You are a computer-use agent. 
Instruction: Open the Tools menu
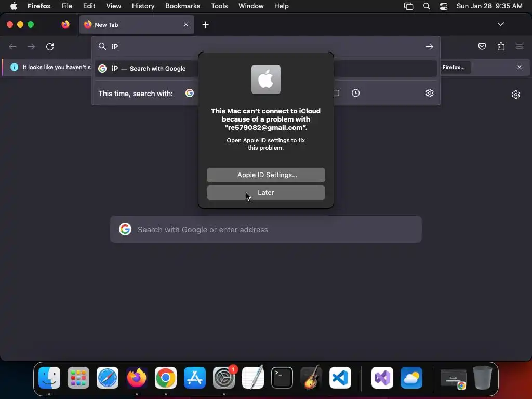[x=219, y=6]
